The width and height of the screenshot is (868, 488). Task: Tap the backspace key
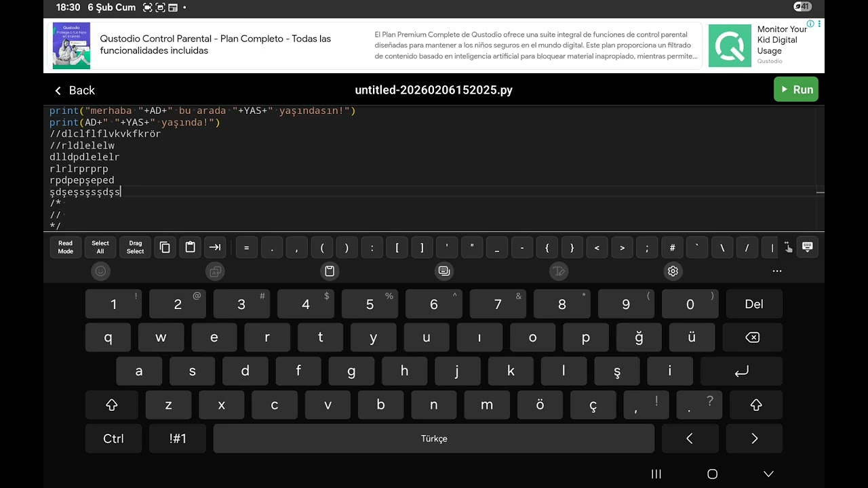pyautogui.click(x=753, y=338)
